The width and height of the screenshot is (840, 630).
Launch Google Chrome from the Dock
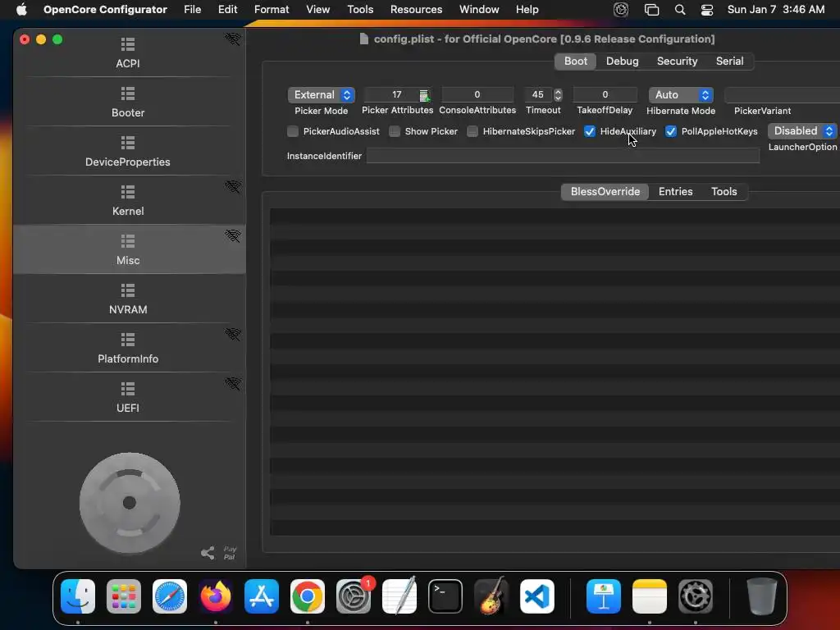pyautogui.click(x=308, y=596)
